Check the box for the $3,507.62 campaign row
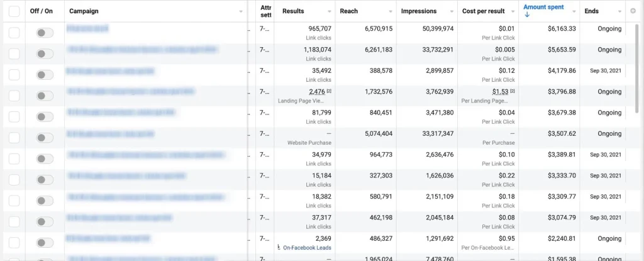Image resolution: width=644 pixels, height=261 pixels. 14,138
